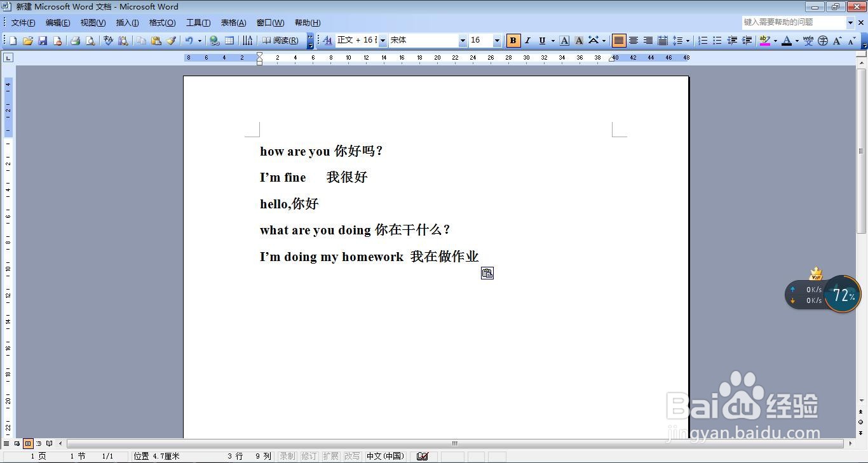Click the 中文(中国) language indicator

point(385,456)
